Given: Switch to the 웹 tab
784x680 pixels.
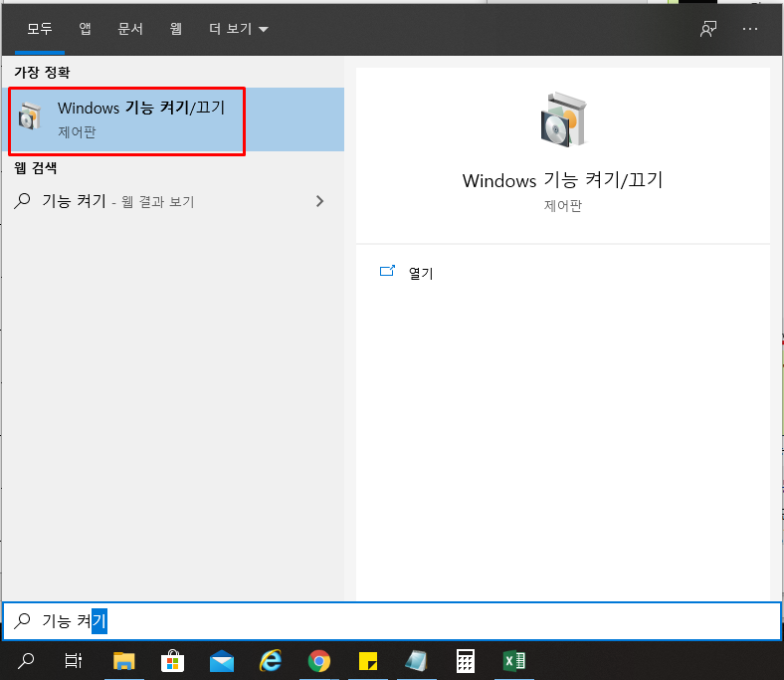Looking at the screenshot, I should (x=175, y=29).
